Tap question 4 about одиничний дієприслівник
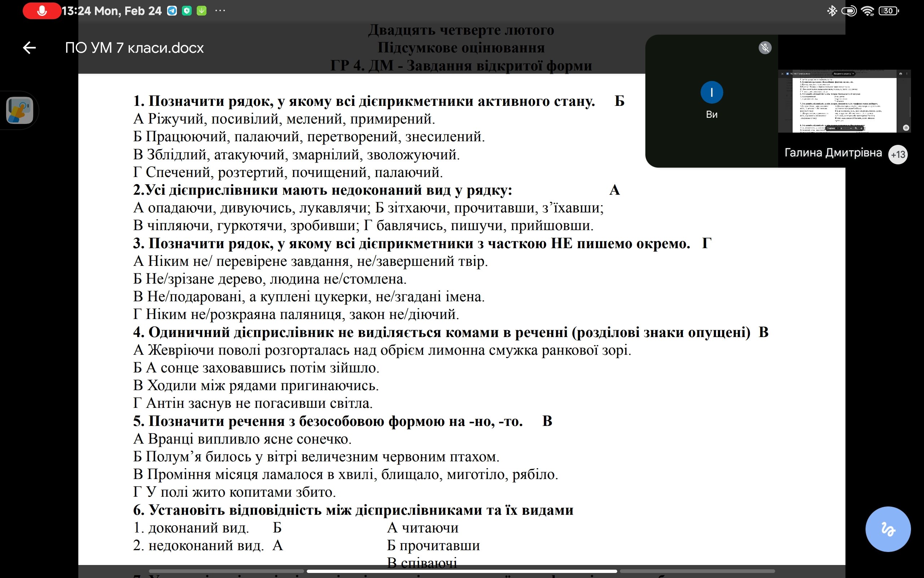The image size is (924, 578). click(442, 332)
